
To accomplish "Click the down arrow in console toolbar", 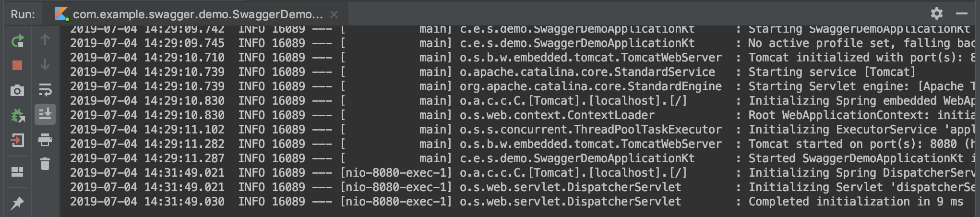I will click(45, 64).
